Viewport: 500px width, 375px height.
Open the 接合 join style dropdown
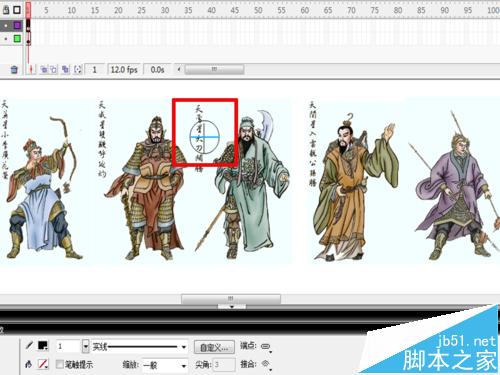pos(266,365)
